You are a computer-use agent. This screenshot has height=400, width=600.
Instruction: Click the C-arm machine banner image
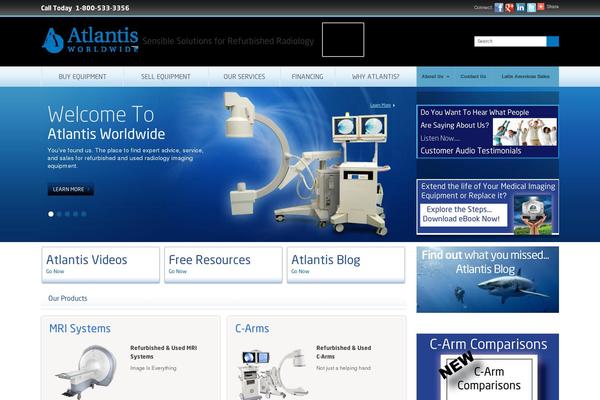coord(306,164)
